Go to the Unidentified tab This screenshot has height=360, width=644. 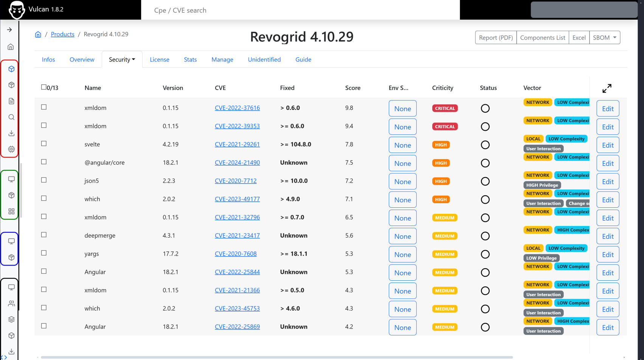coord(264,60)
